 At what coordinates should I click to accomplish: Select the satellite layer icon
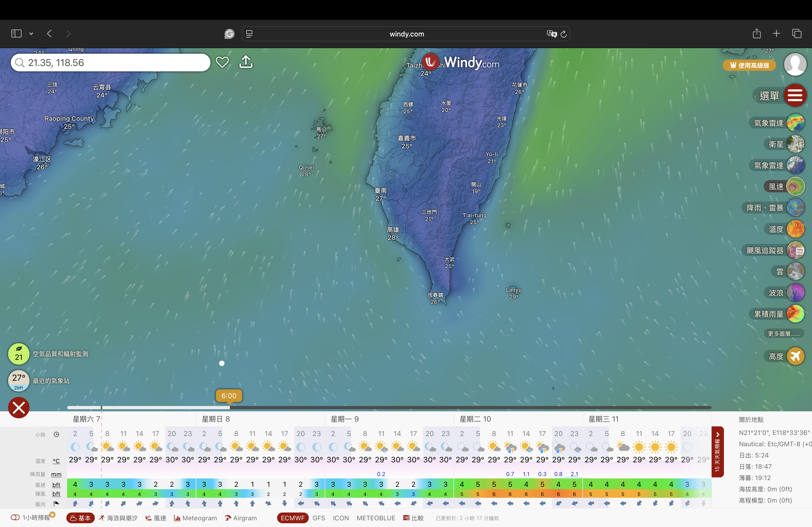[795, 144]
